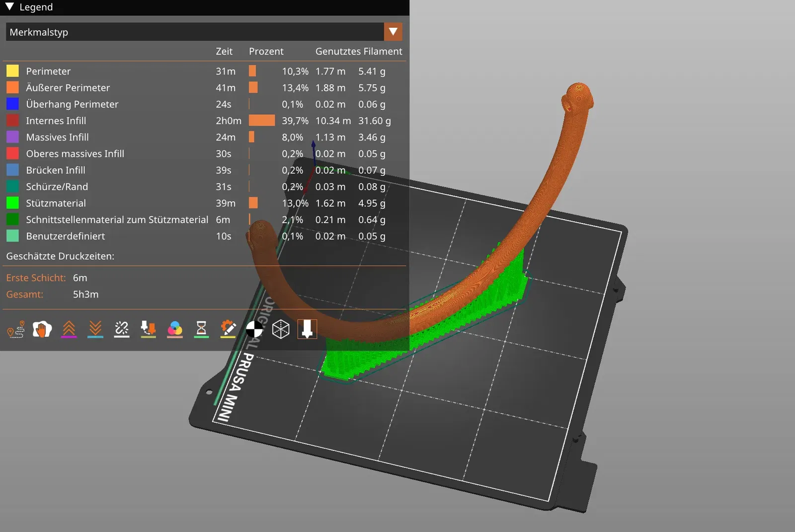
Task: Toggle custom G-code visibility icon
Action: 228,329
